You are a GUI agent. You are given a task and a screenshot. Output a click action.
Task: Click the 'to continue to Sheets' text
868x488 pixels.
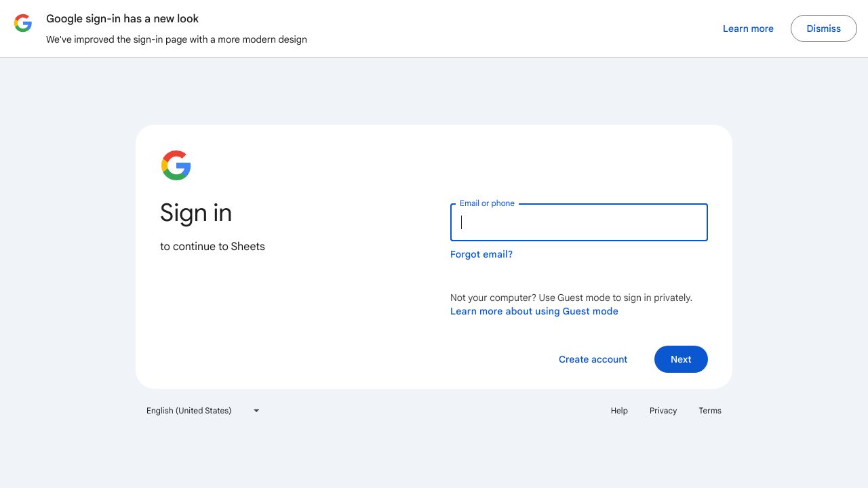pos(212,246)
